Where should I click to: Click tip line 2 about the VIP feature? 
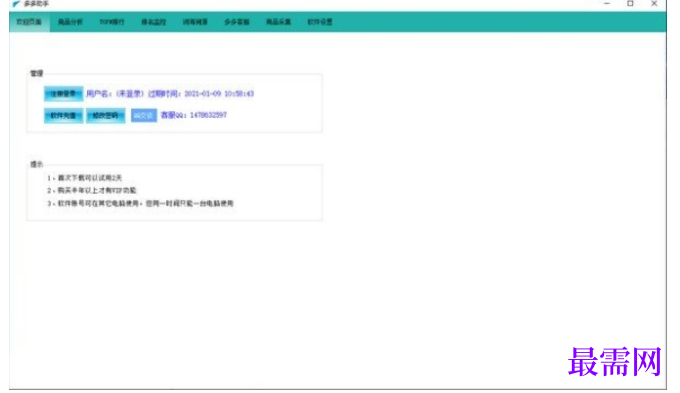pos(92,190)
